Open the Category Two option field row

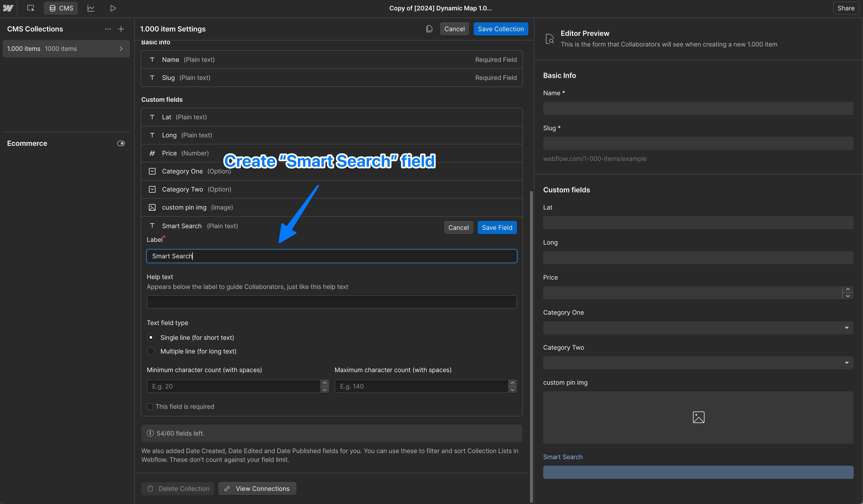click(x=332, y=189)
